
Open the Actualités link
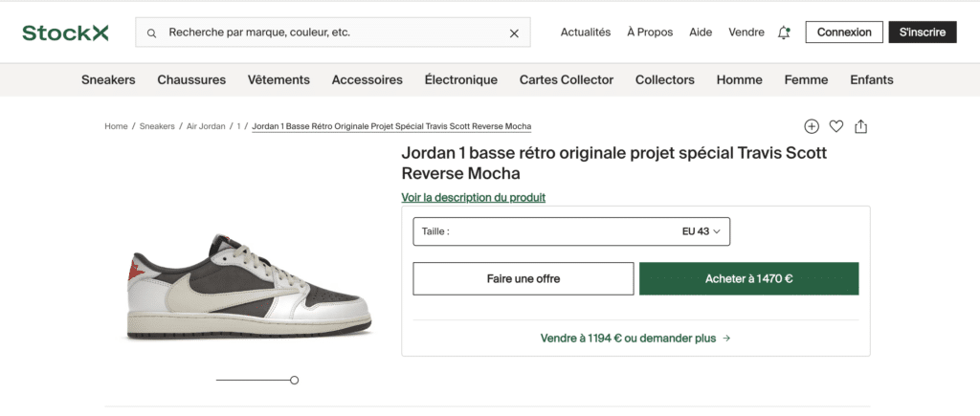[x=586, y=33]
